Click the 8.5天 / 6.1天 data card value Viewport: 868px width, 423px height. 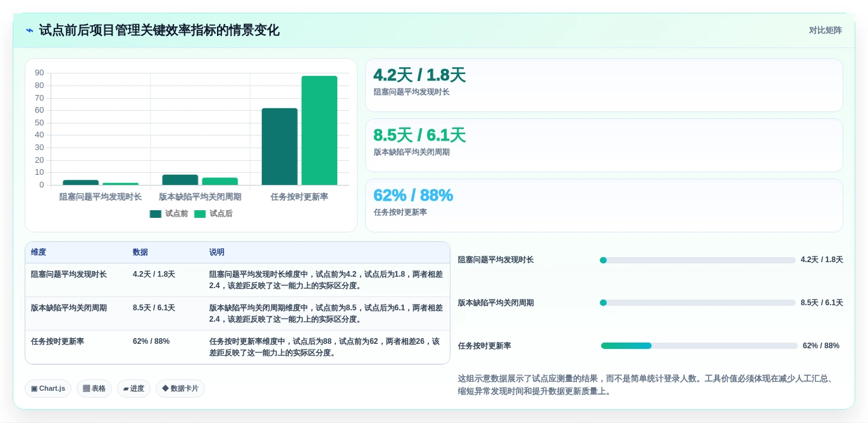coord(419,135)
